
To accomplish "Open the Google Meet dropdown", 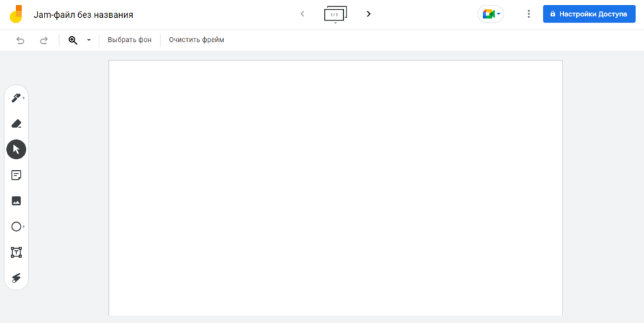I will [491, 14].
